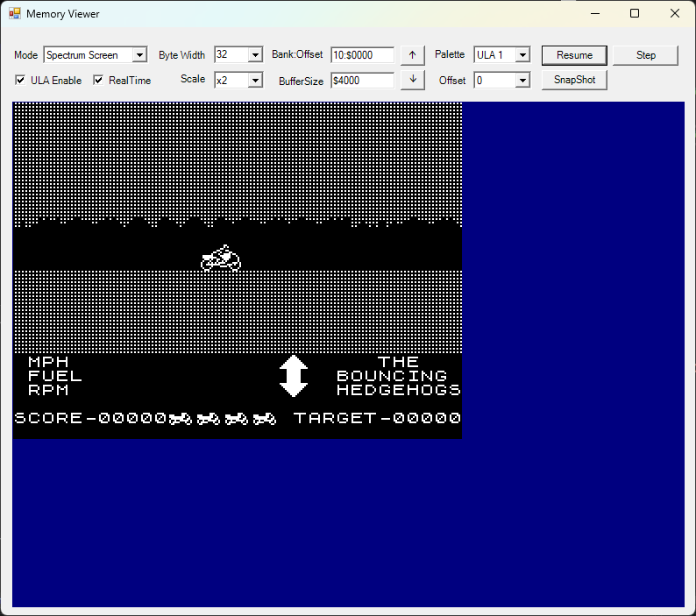696x616 pixels.
Task: Maximize the Memory Viewer window
Action: (635, 13)
